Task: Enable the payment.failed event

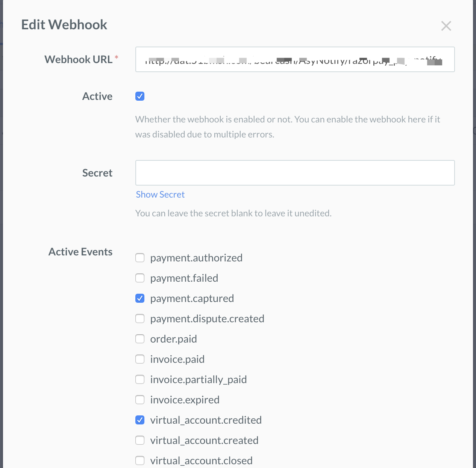Action: pos(139,278)
